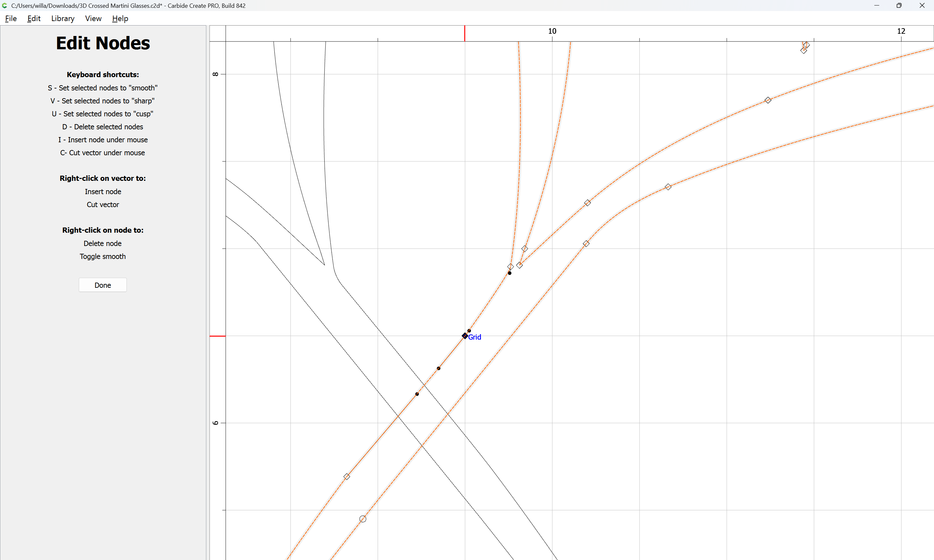Viewport: 934px width, 560px height.
Task: Click the 10 label on the top ruler
Action: point(552,31)
